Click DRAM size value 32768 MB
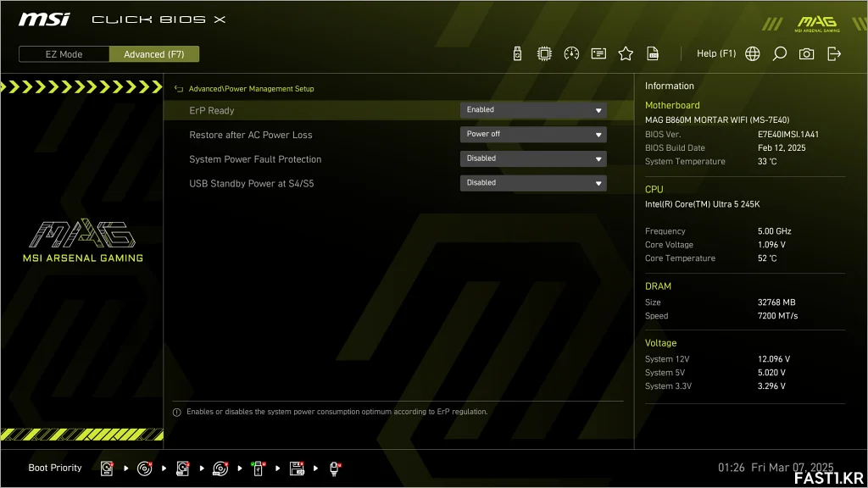This screenshot has height=488, width=868. click(x=776, y=302)
